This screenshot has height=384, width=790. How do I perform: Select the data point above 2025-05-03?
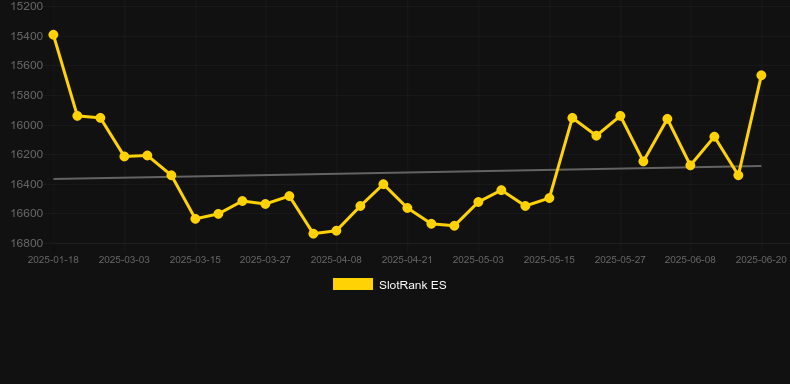pyautogui.click(x=478, y=202)
